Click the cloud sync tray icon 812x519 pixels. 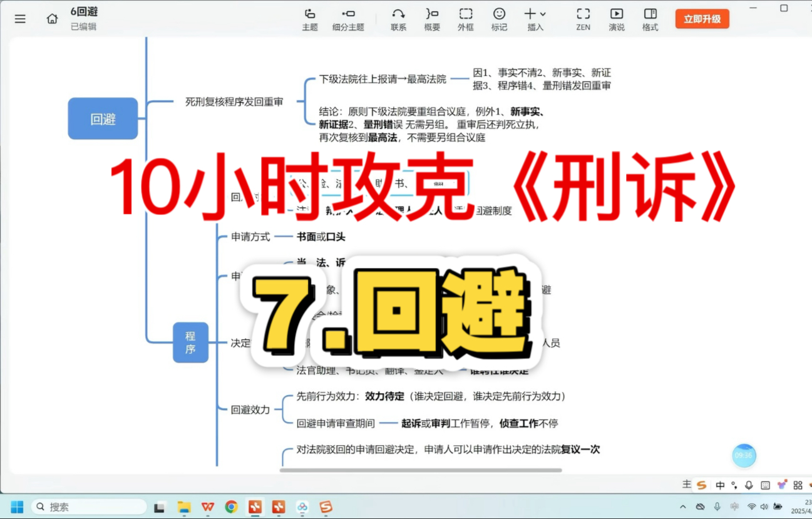(701, 506)
